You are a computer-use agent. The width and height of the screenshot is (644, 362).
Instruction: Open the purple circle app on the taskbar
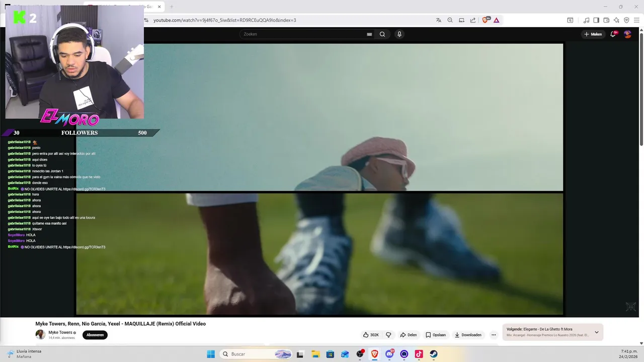pyautogui.click(x=404, y=354)
